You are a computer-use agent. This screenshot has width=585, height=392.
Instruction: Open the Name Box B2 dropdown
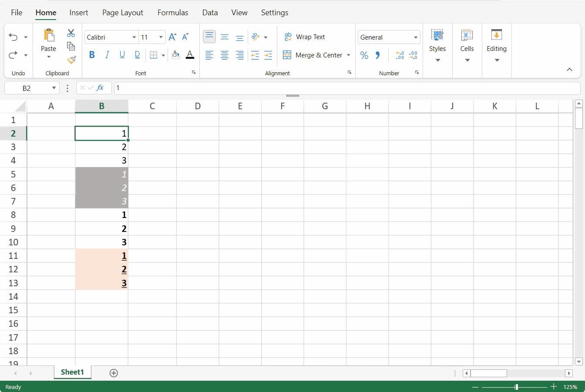pos(54,88)
